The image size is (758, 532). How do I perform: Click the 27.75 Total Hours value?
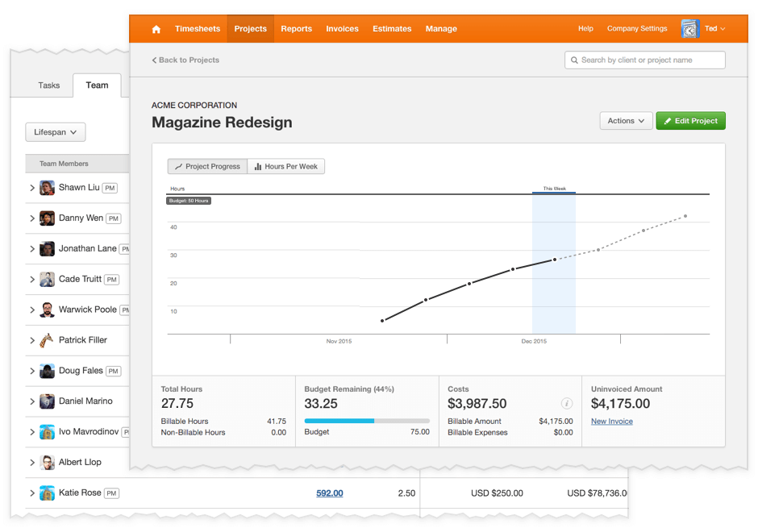177,404
